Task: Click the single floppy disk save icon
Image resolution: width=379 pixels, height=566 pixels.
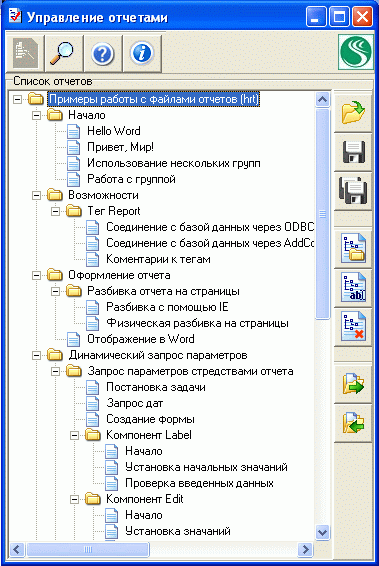Action: [353, 152]
